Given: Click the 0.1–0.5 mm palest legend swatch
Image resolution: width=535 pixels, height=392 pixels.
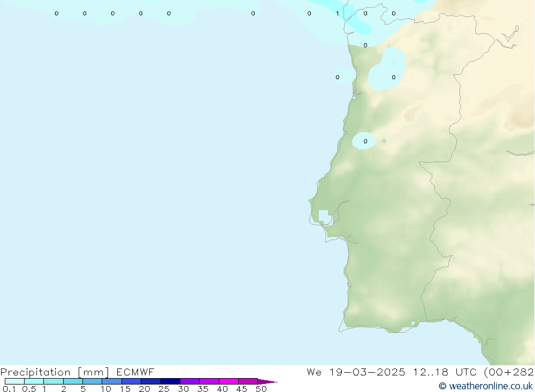Looking at the screenshot, I should click(14, 381).
